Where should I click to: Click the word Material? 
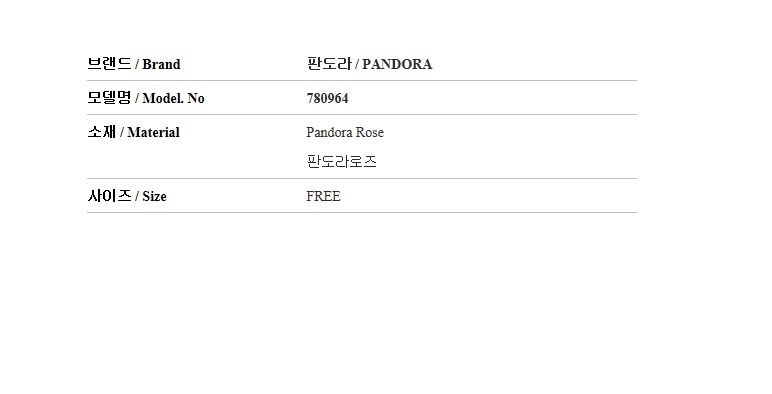(x=154, y=132)
